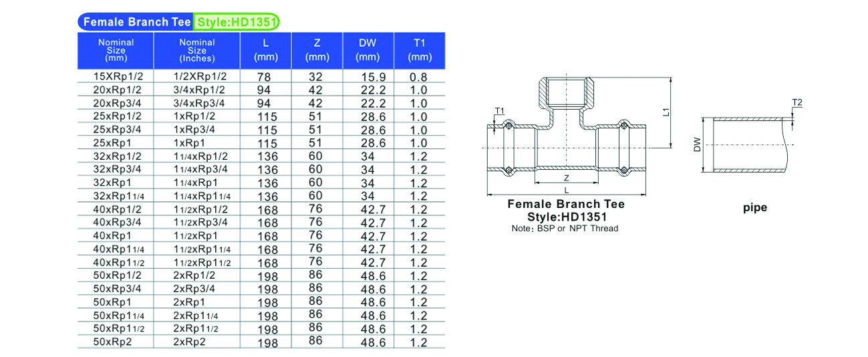The height and width of the screenshot is (357, 868).
Task: Click the Z (mm) column header
Action: point(317,50)
